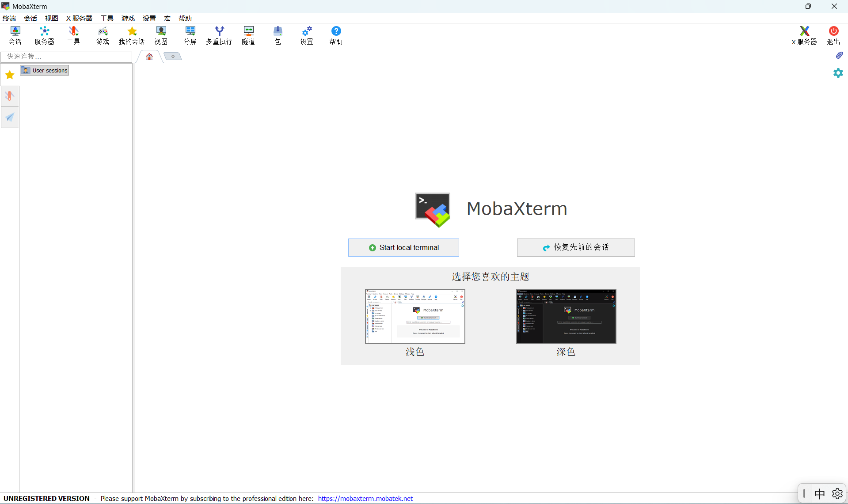Click the Start local terminal button
The image size is (848, 504).
403,247
